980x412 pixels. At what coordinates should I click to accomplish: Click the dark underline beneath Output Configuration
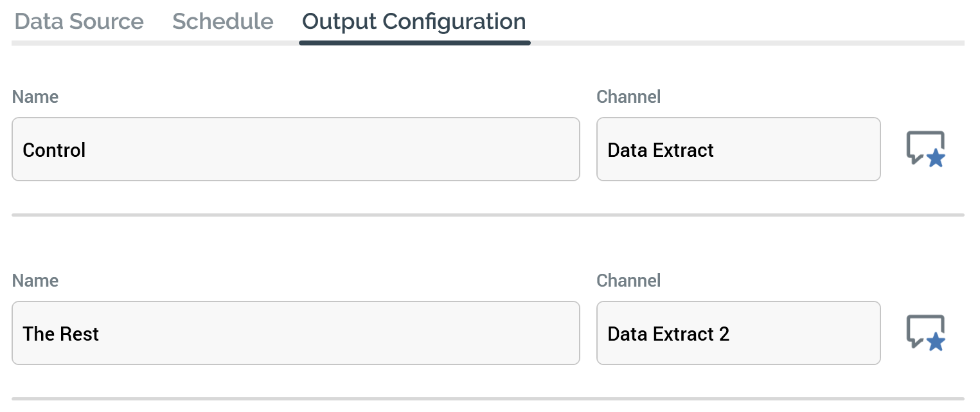click(414, 43)
